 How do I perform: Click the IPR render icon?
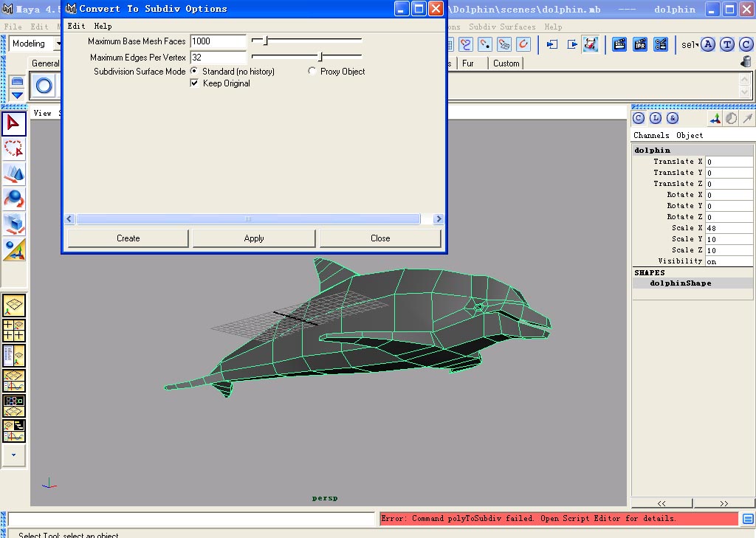tap(640, 44)
